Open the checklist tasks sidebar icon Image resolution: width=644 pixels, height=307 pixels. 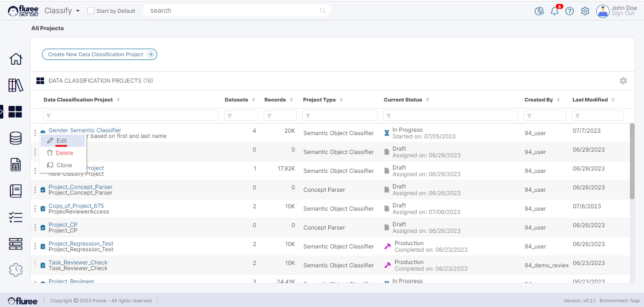pos(16,217)
